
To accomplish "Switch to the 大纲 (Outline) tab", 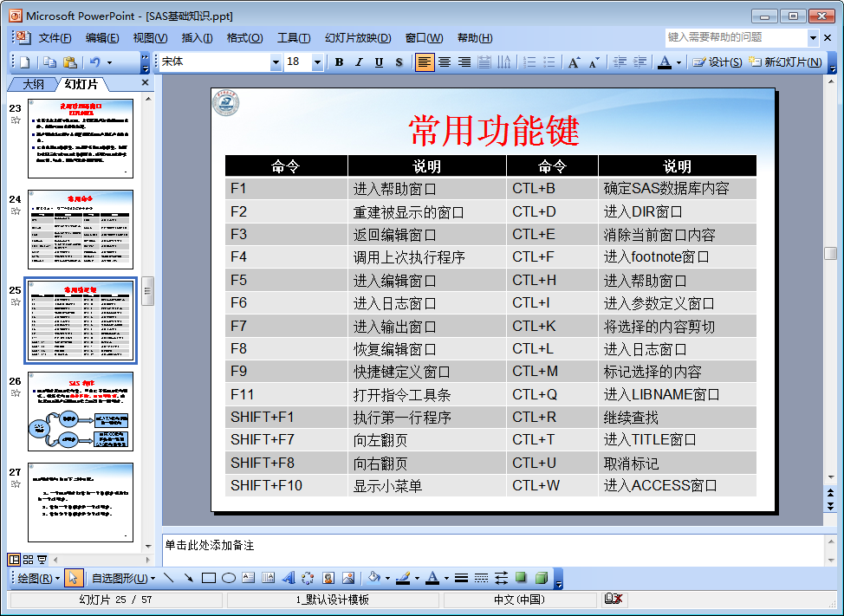I will click(x=33, y=84).
